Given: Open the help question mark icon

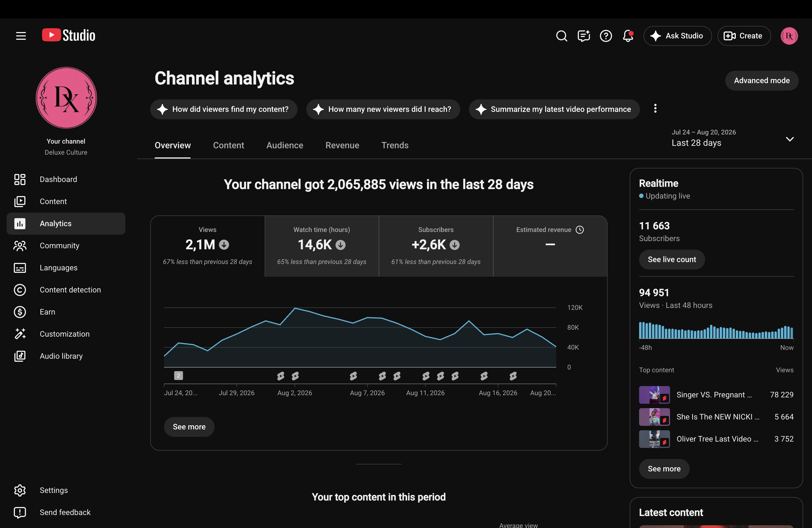Looking at the screenshot, I should [x=606, y=36].
